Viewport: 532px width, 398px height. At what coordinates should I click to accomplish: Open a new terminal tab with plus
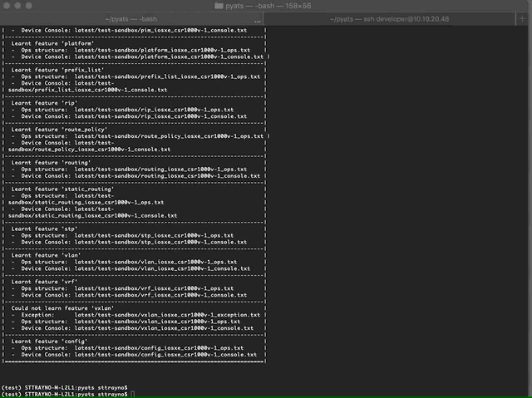[522, 19]
